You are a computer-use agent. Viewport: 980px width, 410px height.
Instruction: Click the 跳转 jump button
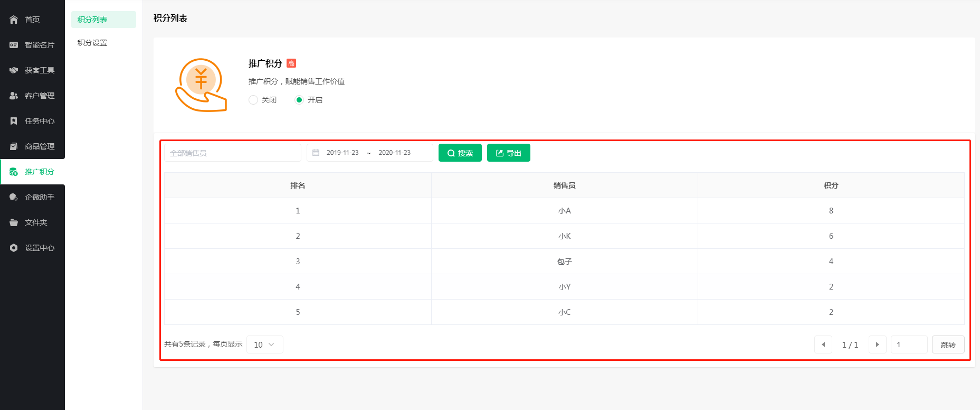click(948, 344)
